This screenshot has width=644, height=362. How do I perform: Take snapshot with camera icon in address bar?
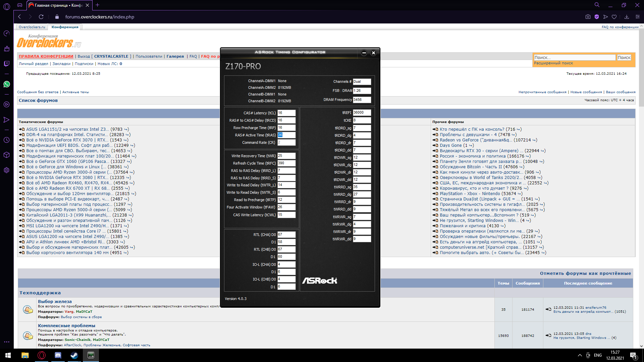point(588,17)
